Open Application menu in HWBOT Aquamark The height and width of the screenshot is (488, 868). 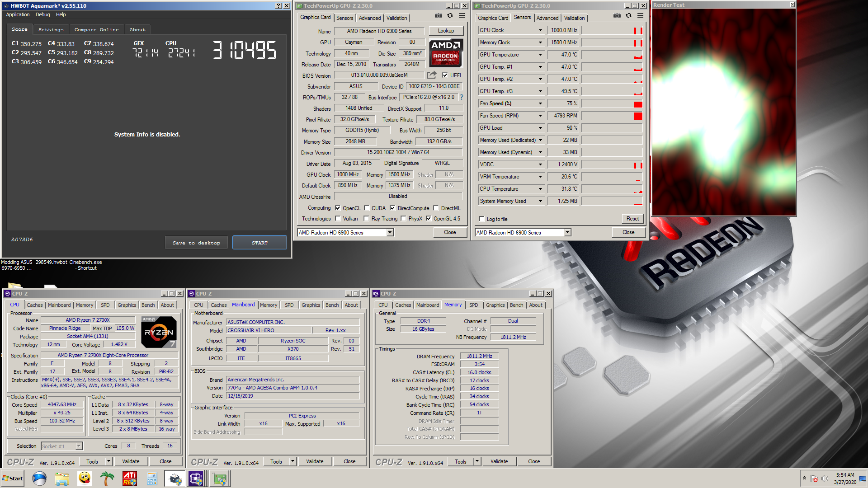pos(18,14)
